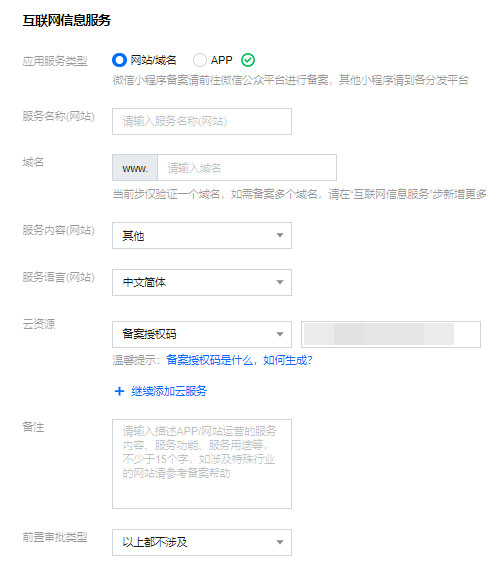
Task: Click into the 请输入域名 input field
Action: click(x=247, y=167)
